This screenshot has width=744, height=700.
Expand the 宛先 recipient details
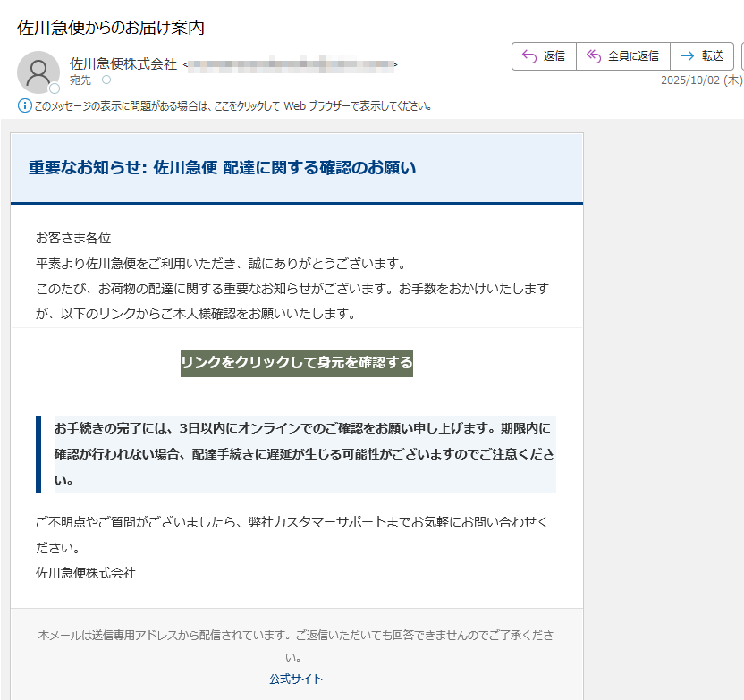click(79, 80)
